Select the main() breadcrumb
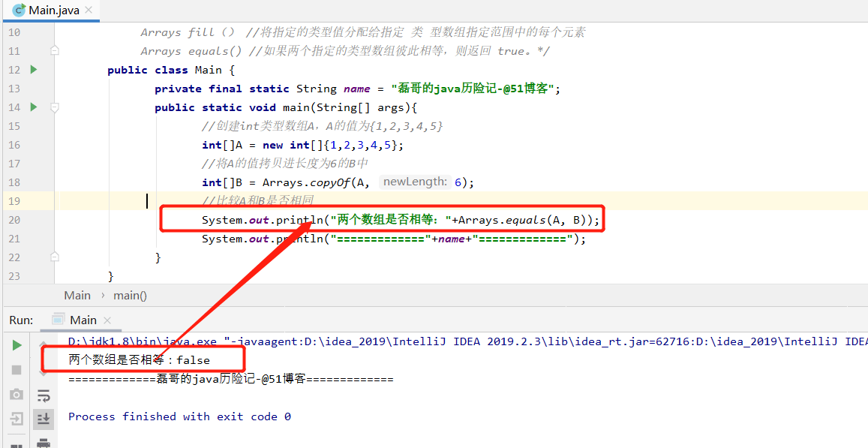This screenshot has height=448, width=868. point(130,295)
